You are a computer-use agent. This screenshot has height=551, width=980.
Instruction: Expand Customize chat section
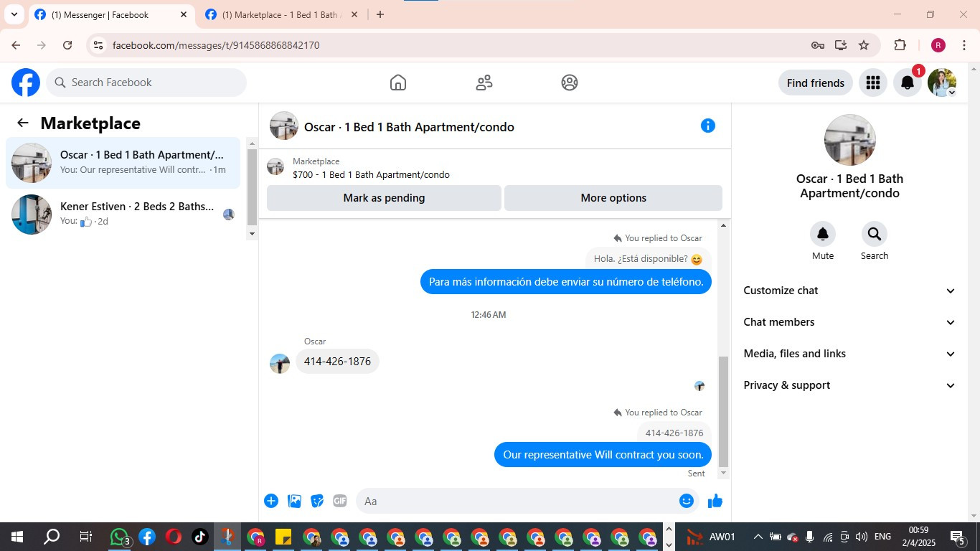[850, 291]
